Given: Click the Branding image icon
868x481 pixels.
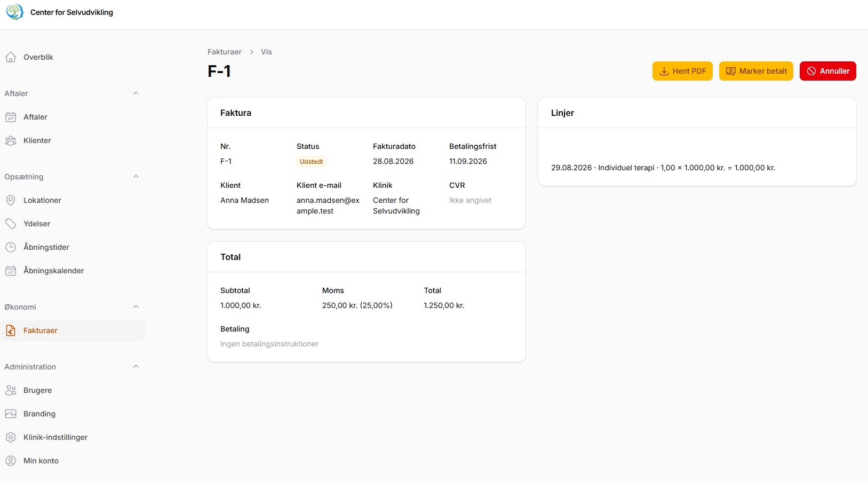Looking at the screenshot, I should tap(11, 414).
